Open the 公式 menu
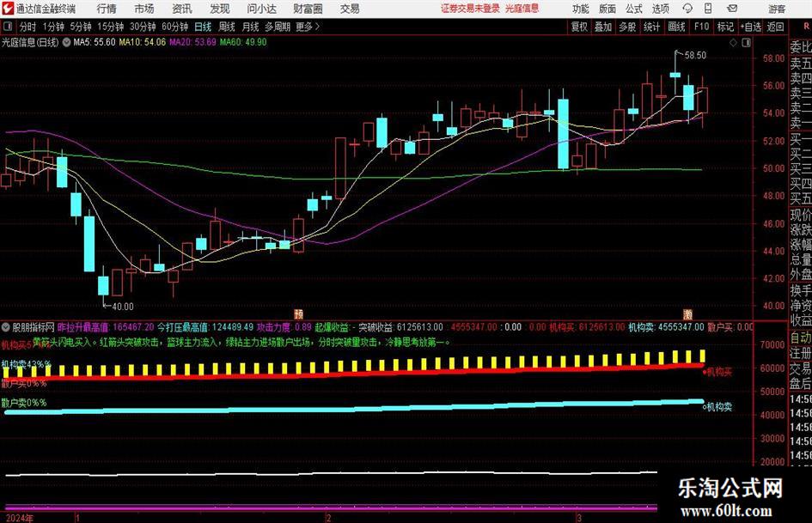The width and height of the screenshot is (812, 523). coord(634,9)
